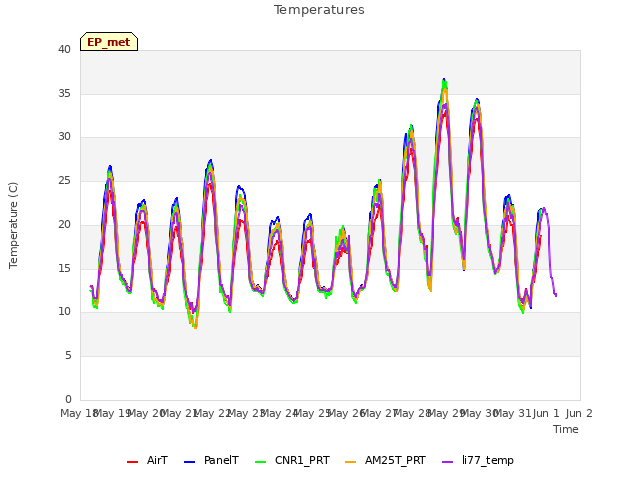
Task: Toggle AirT series in the legend
Action: tap(147, 461)
